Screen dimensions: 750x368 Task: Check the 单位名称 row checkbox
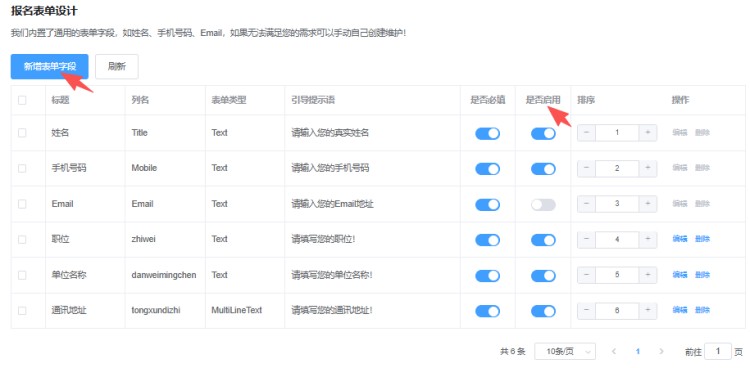(22, 275)
